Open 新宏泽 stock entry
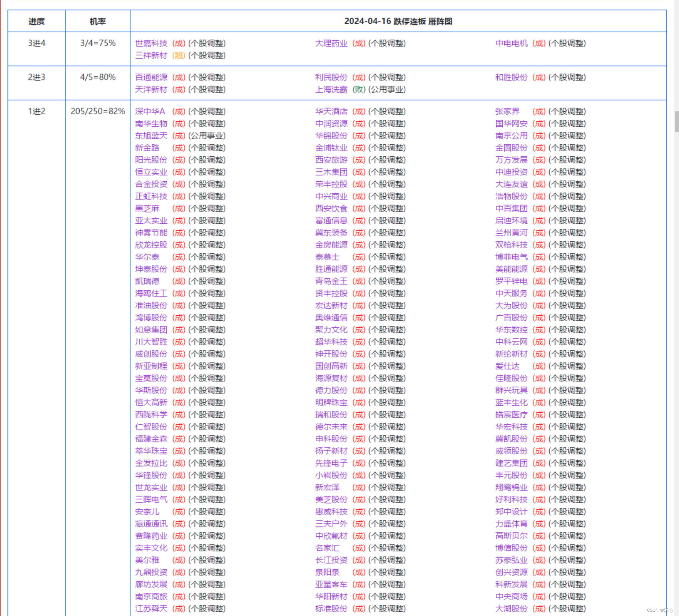Viewport: 679px width, 616px height. click(327, 487)
